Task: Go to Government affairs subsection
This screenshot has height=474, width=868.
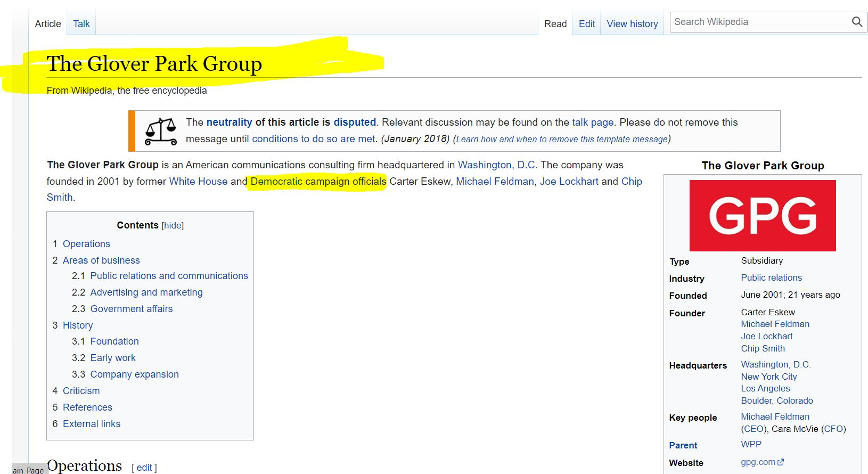Action: point(132,309)
